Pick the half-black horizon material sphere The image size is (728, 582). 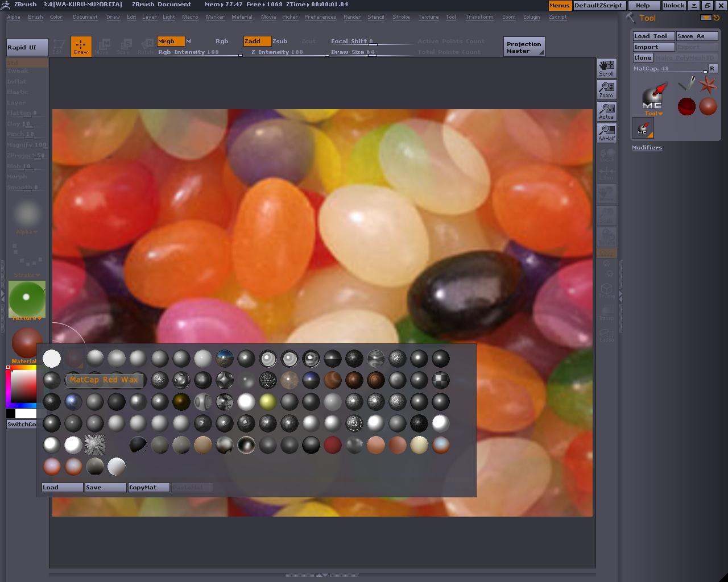(333, 359)
